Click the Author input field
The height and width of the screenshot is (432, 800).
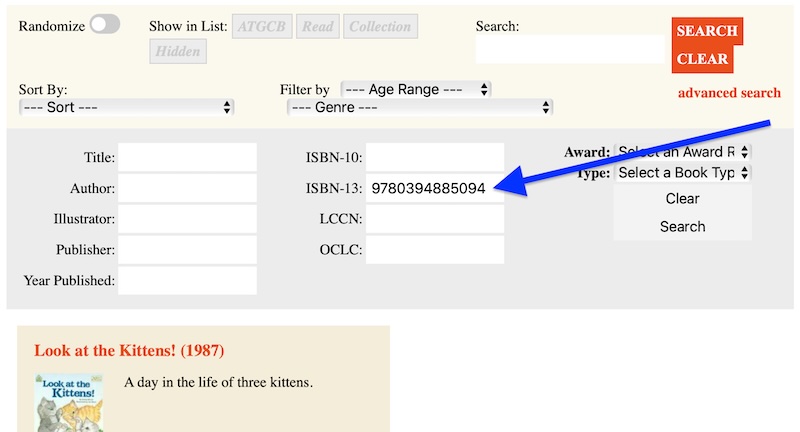coord(187,188)
